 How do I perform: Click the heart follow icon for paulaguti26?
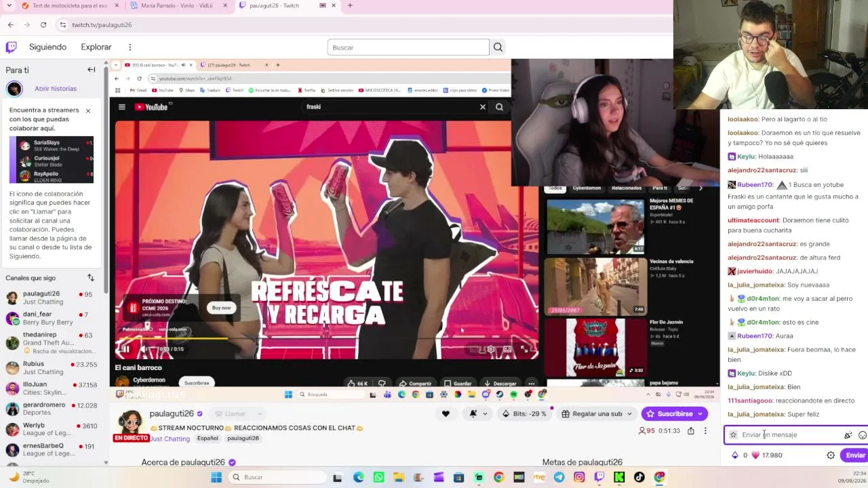446,413
